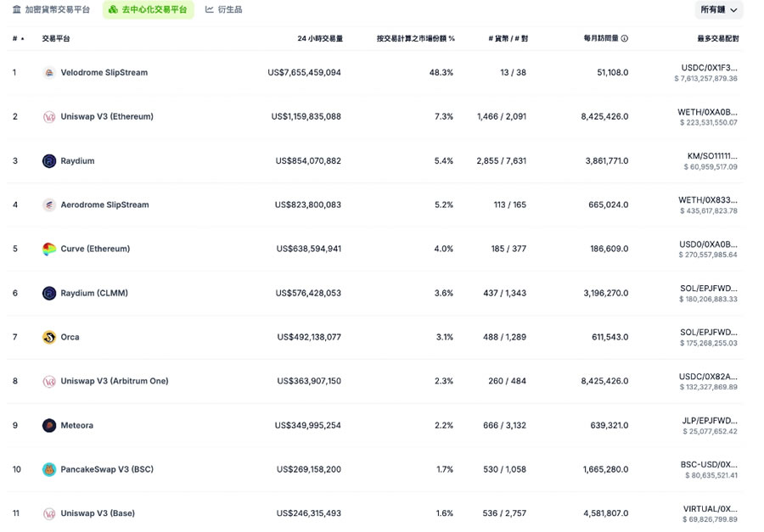Click volume US$246,315,493
Viewport: 764px width, 532px height.
309,513
